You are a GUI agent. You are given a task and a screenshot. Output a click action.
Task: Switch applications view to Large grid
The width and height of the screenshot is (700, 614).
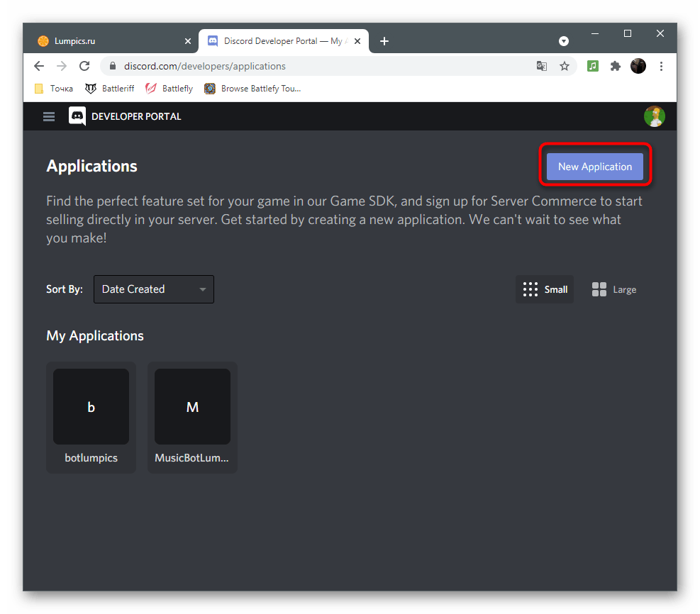613,289
